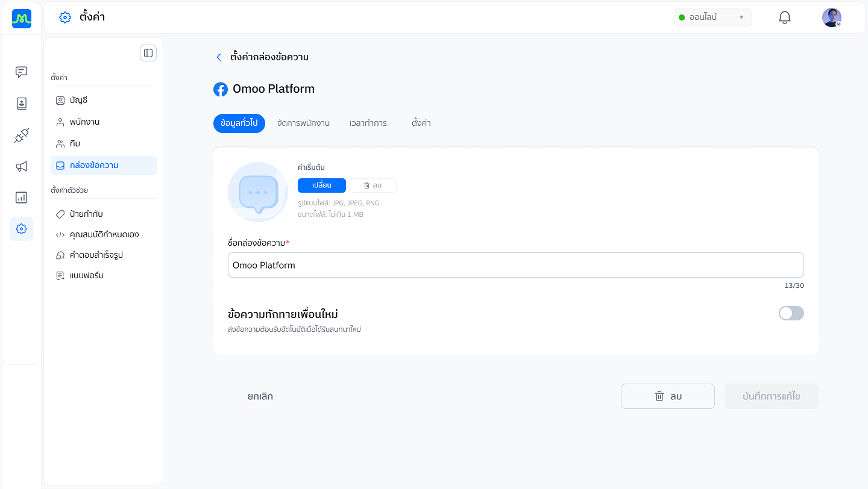Open the ออนไลน์ status dropdown
Viewport: 868px width, 489px height.
click(x=712, y=17)
